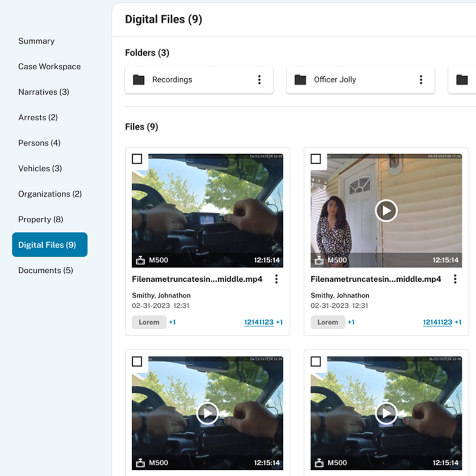476x476 pixels.
Task: Click M500 camera icon on bottom-left video
Action: click(x=140, y=463)
